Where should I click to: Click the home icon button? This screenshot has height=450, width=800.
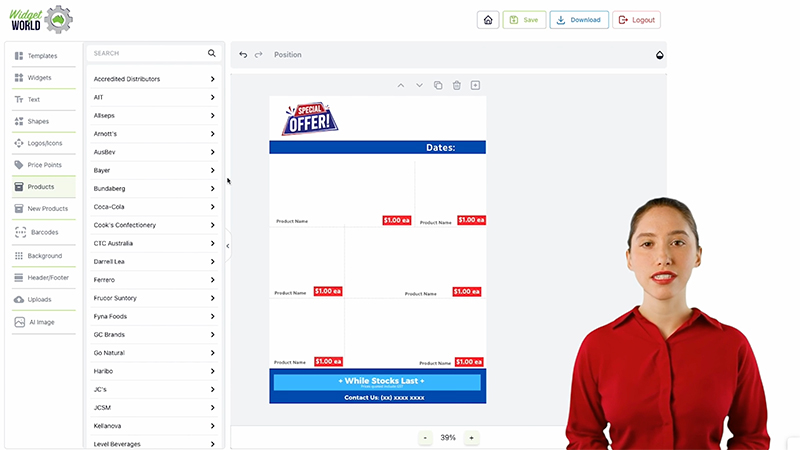(x=488, y=20)
